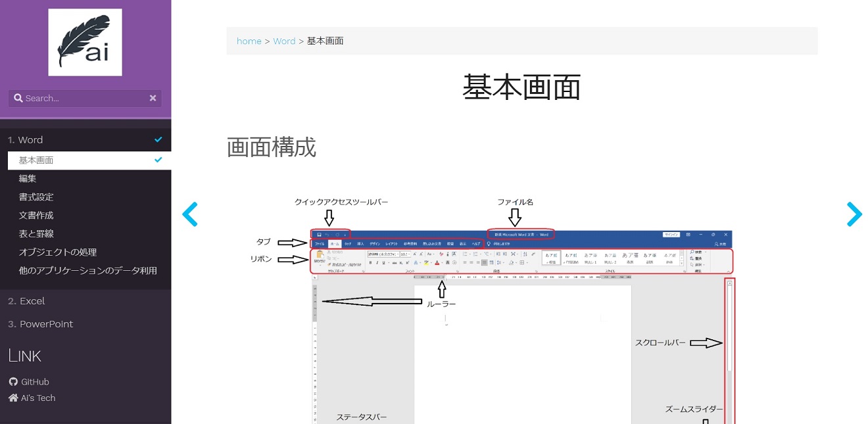The height and width of the screenshot is (424, 868).
Task: Click the ホーム tab in Word screenshot
Action: [334, 244]
